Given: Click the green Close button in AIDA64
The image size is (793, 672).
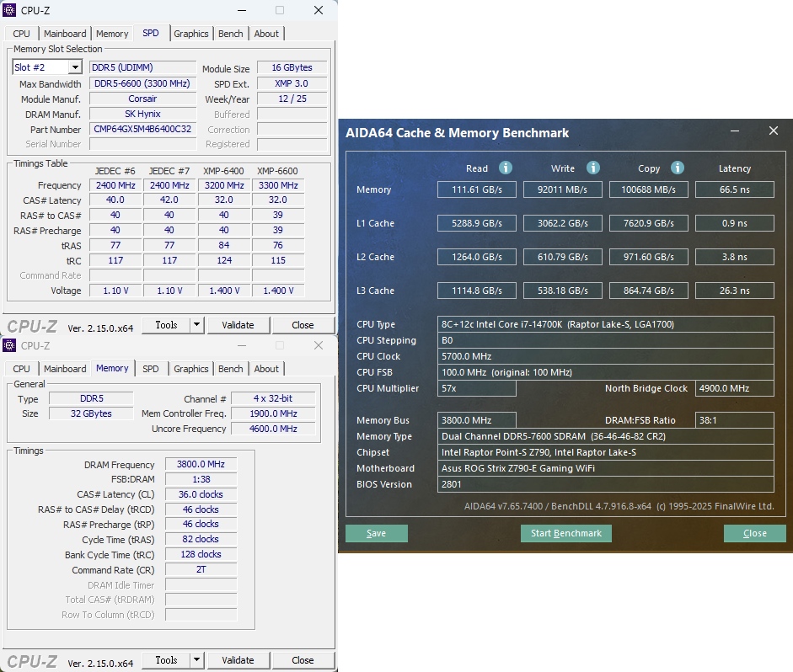Looking at the screenshot, I should tap(754, 533).
